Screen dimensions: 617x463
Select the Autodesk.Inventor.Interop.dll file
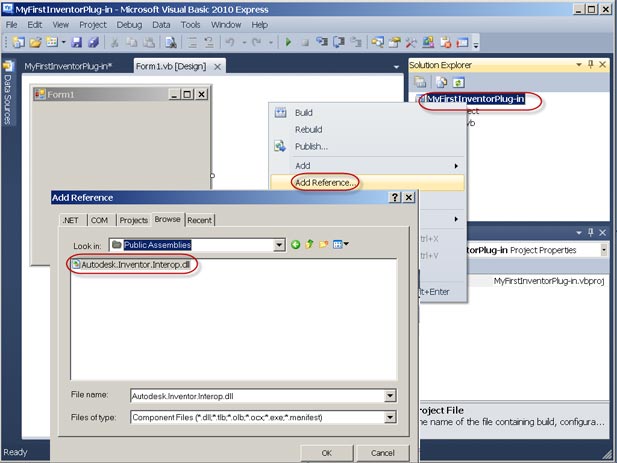tap(135, 264)
